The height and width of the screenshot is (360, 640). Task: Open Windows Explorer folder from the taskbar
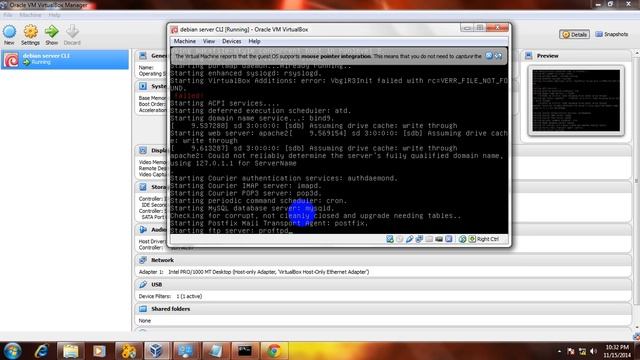click(x=71, y=351)
